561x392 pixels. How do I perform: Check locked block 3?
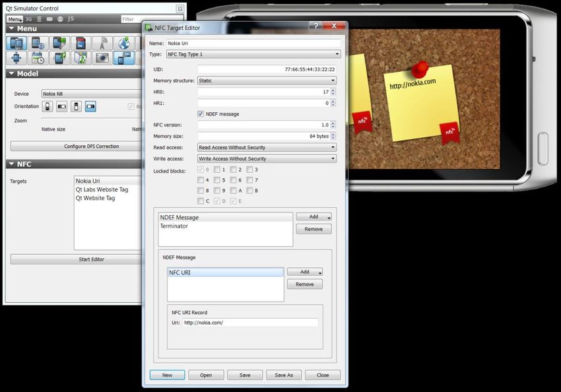point(249,170)
